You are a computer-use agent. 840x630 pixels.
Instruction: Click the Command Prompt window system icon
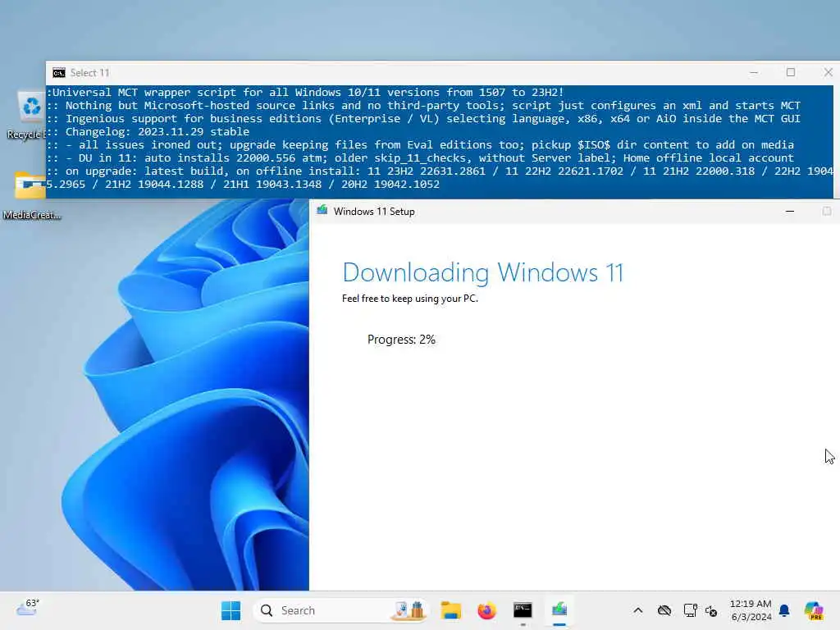pos(58,73)
